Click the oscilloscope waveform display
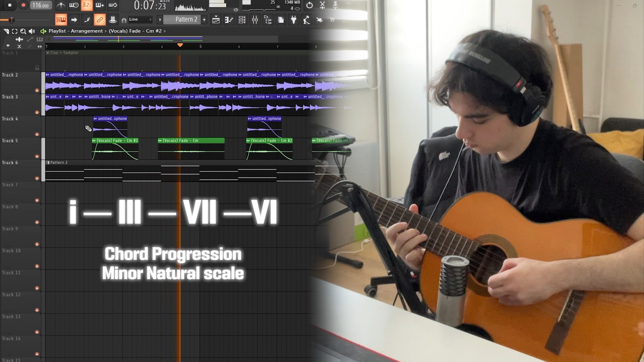The image size is (644, 362). click(x=190, y=6)
